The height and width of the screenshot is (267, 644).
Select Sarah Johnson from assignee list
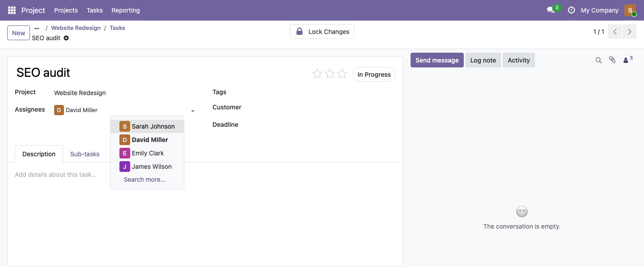[x=147, y=126]
